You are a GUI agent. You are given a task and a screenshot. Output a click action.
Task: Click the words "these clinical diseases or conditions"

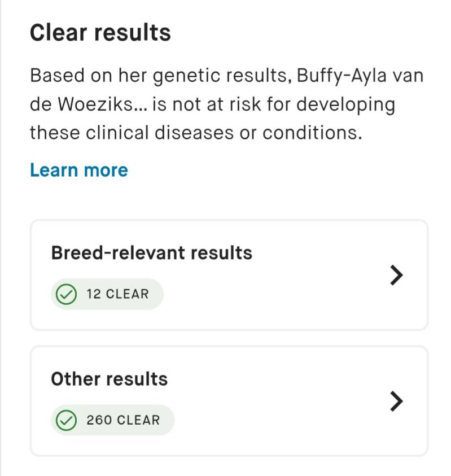(195, 133)
